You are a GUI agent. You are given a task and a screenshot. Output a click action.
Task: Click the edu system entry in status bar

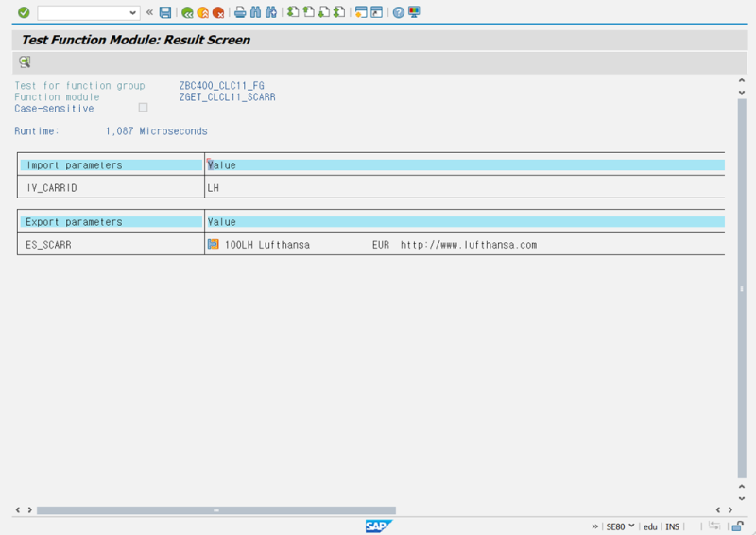(650, 526)
